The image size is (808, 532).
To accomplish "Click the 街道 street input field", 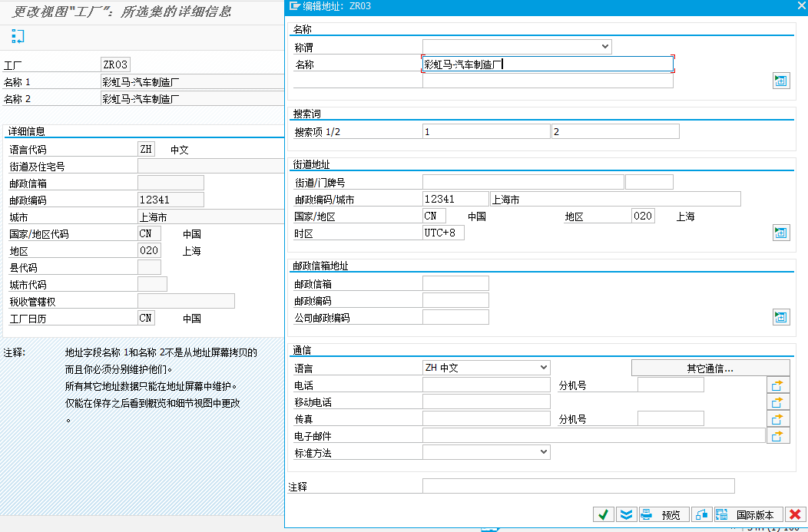I will coord(523,182).
